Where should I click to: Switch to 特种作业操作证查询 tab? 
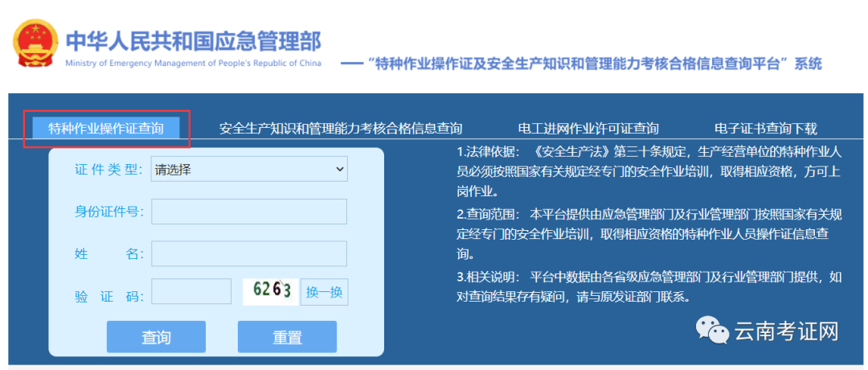click(x=106, y=129)
